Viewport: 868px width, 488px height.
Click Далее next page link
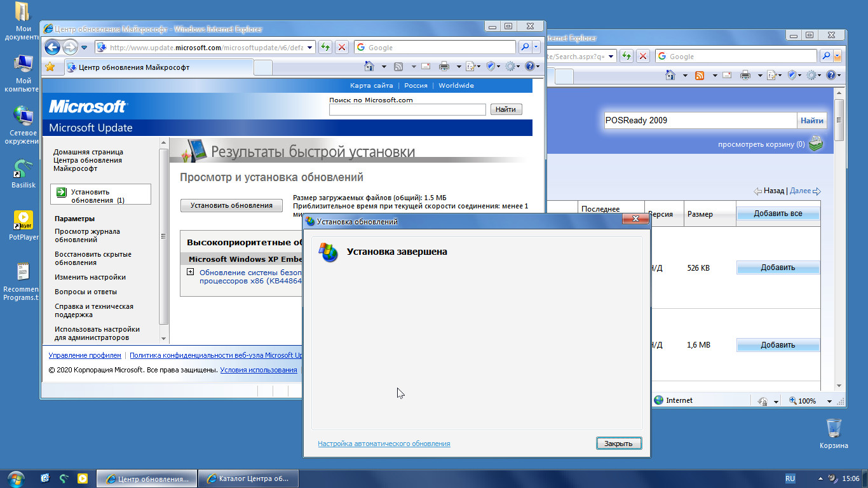[800, 191]
